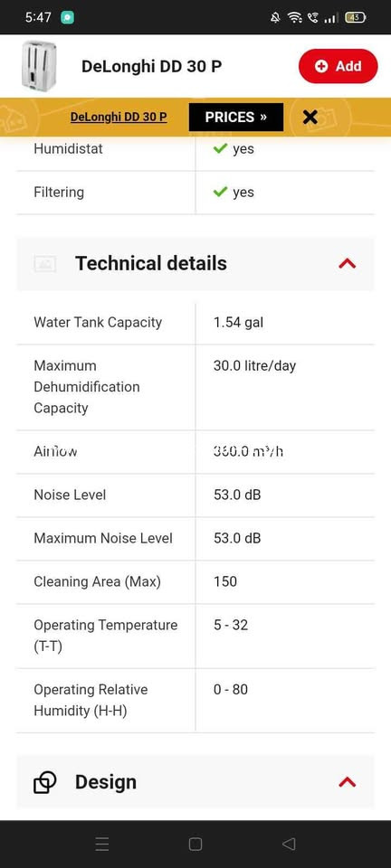
Task: Follow the DeLonghi DD 30 P banner link
Action: click(119, 117)
